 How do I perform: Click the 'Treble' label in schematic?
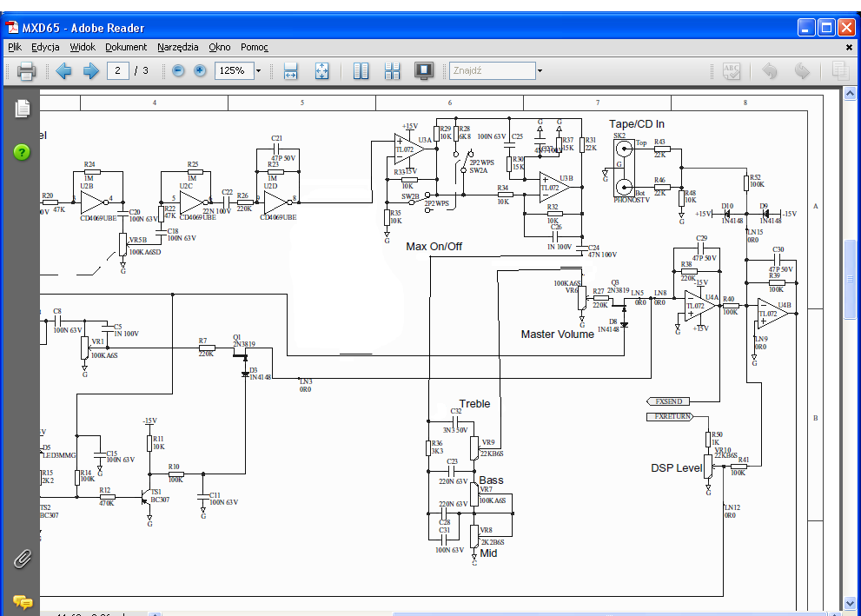(x=474, y=403)
